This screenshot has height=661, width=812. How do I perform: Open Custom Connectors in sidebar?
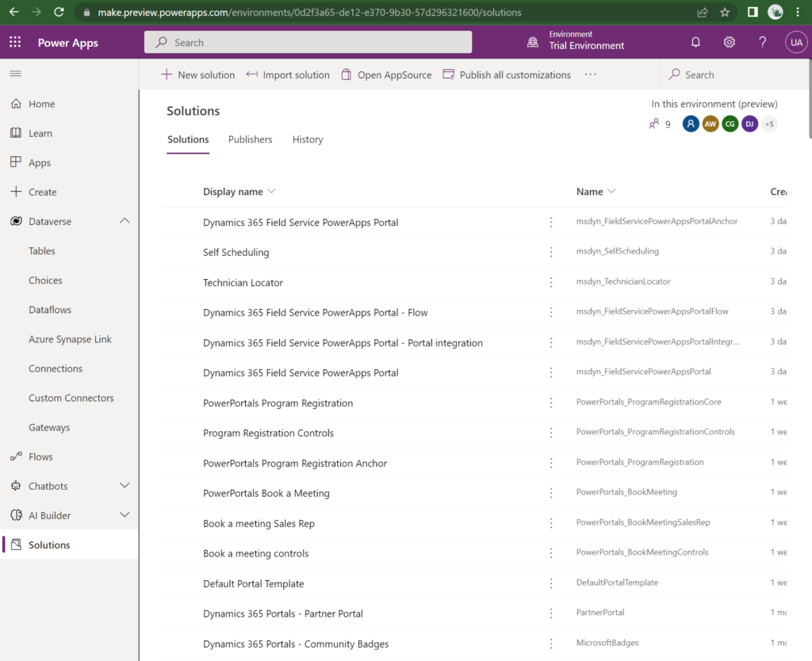pos(70,398)
